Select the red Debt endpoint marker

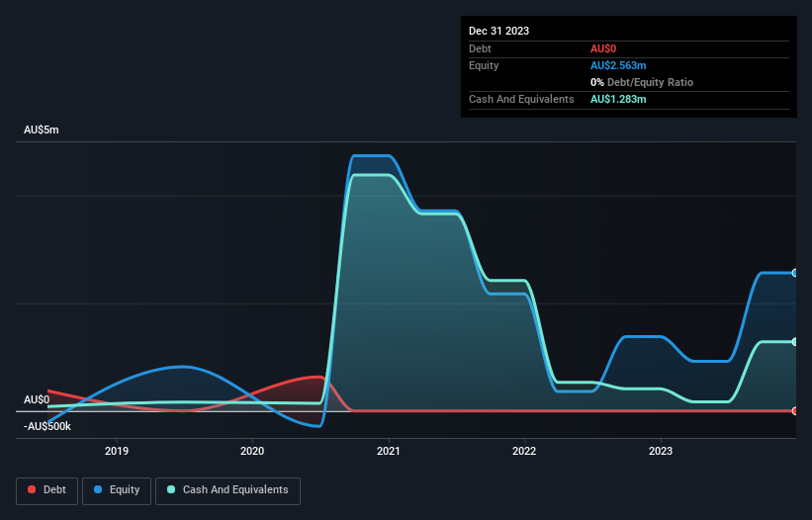click(795, 411)
